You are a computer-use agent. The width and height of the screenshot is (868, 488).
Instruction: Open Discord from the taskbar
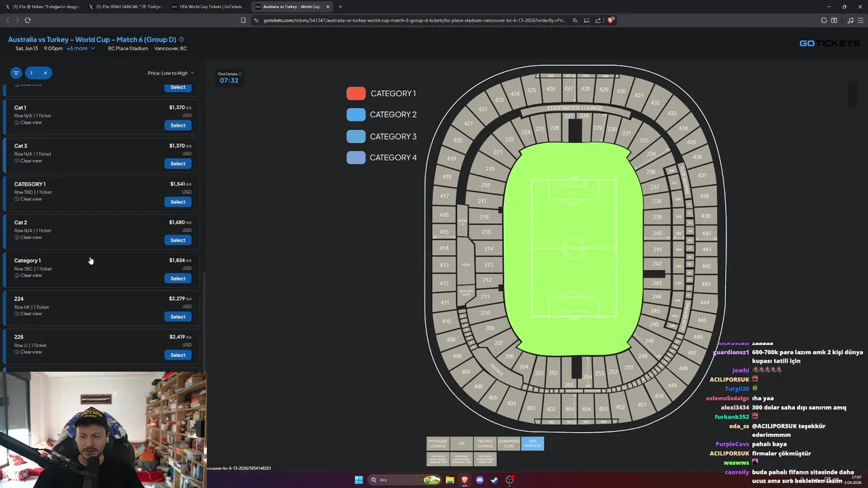[479, 480]
